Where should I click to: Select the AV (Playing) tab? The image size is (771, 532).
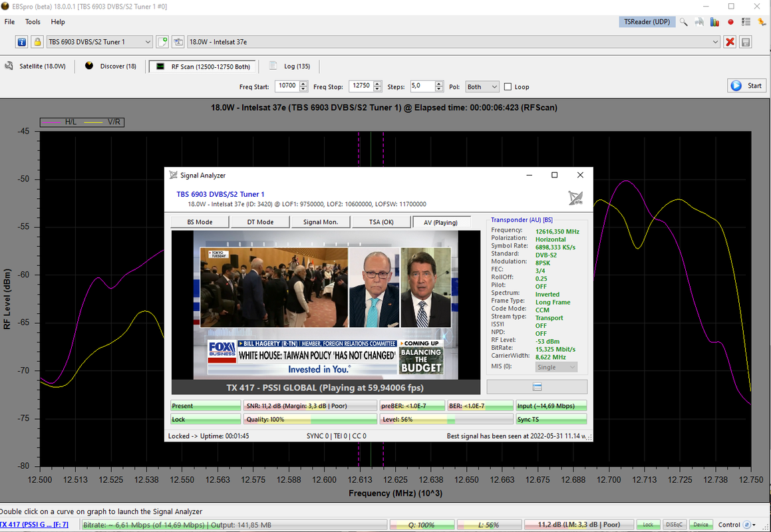click(441, 222)
